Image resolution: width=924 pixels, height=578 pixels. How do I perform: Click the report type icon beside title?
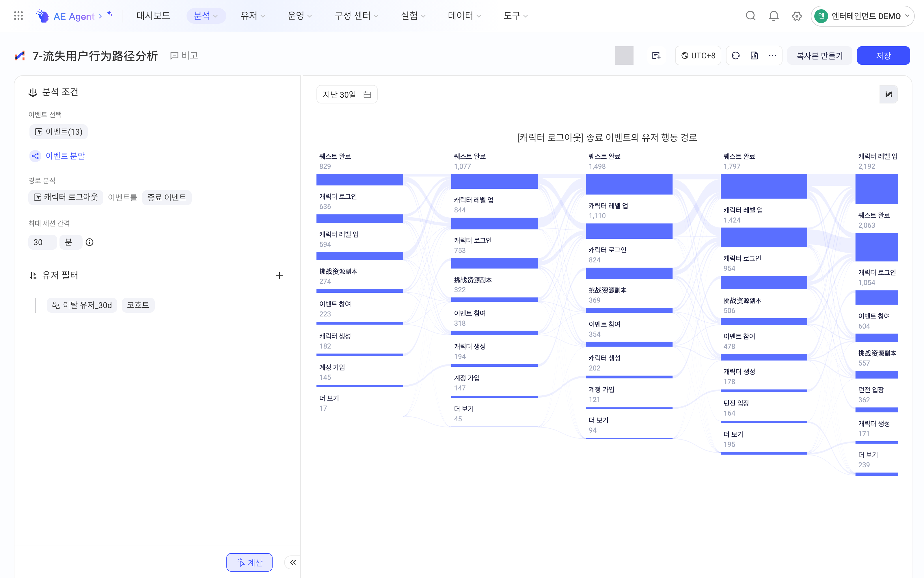(x=19, y=56)
